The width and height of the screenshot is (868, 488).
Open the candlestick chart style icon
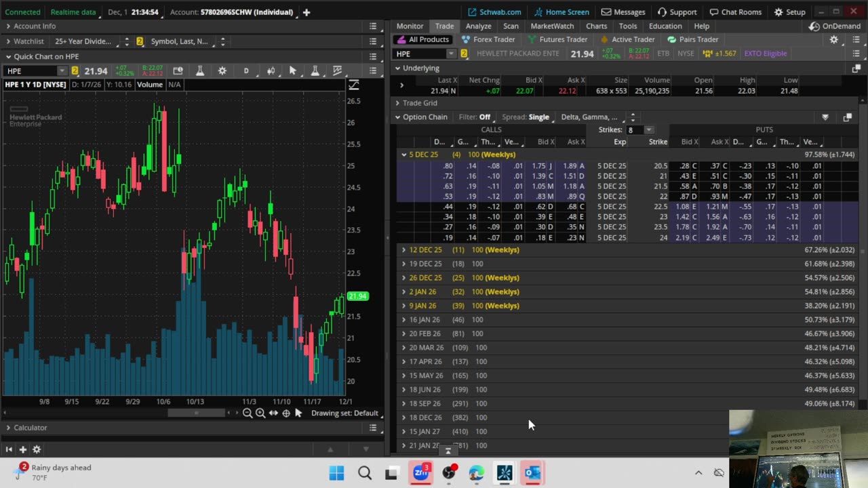point(271,70)
